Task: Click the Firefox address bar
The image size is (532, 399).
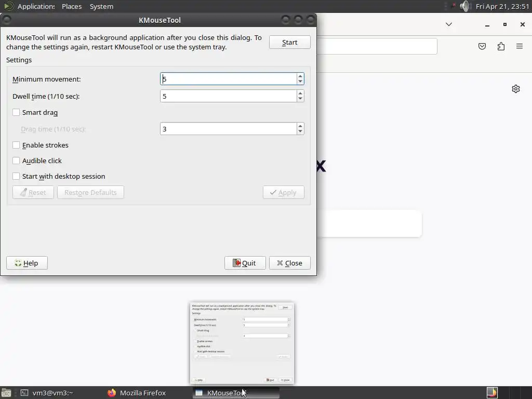Action: pyautogui.click(x=377, y=46)
